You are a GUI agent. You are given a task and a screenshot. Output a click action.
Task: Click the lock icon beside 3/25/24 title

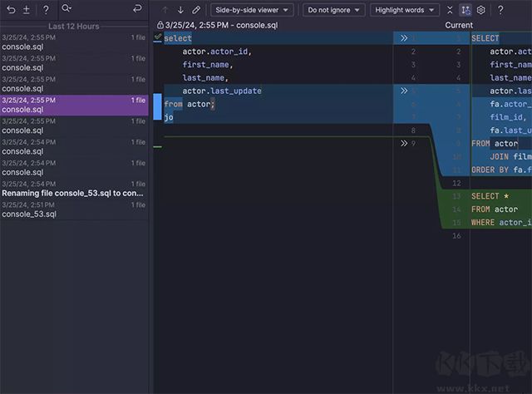[x=160, y=25]
